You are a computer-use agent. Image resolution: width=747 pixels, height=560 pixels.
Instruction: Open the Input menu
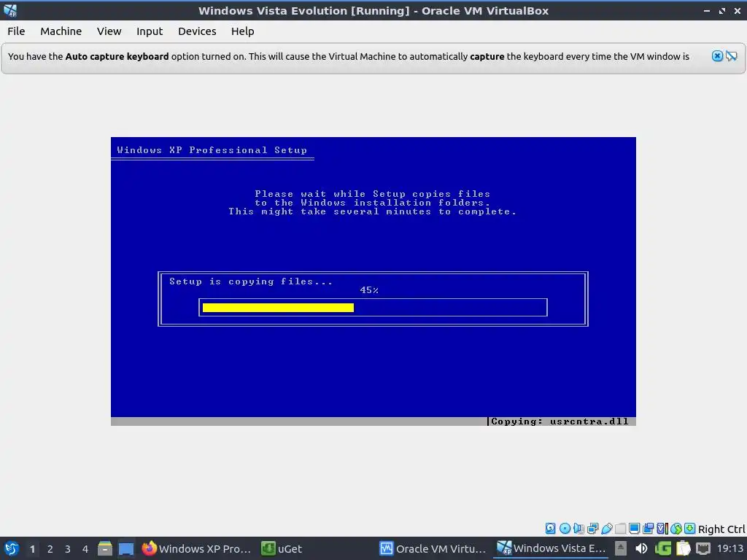[x=150, y=31]
